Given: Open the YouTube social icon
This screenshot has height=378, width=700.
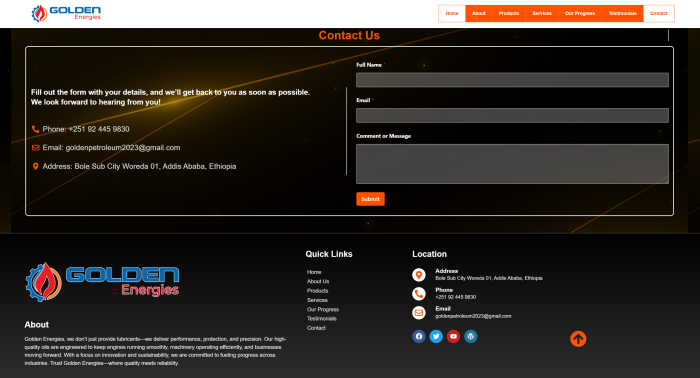Looking at the screenshot, I should pyautogui.click(x=453, y=336).
